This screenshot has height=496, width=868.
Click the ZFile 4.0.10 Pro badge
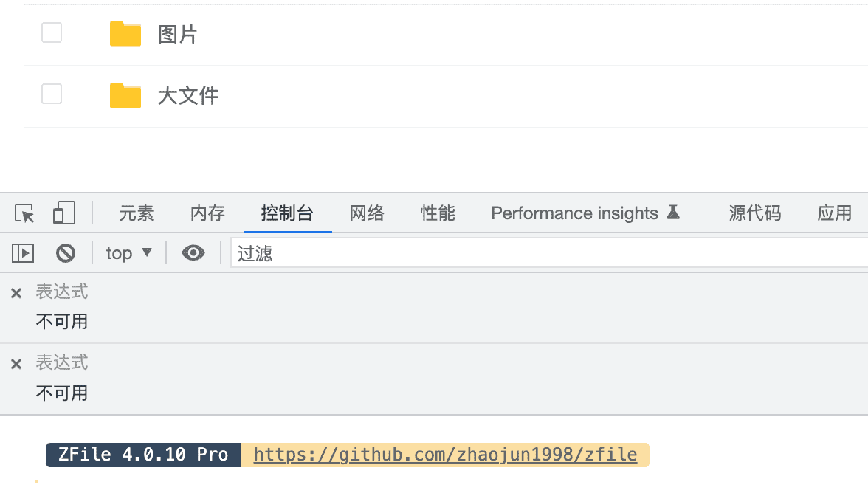point(143,455)
